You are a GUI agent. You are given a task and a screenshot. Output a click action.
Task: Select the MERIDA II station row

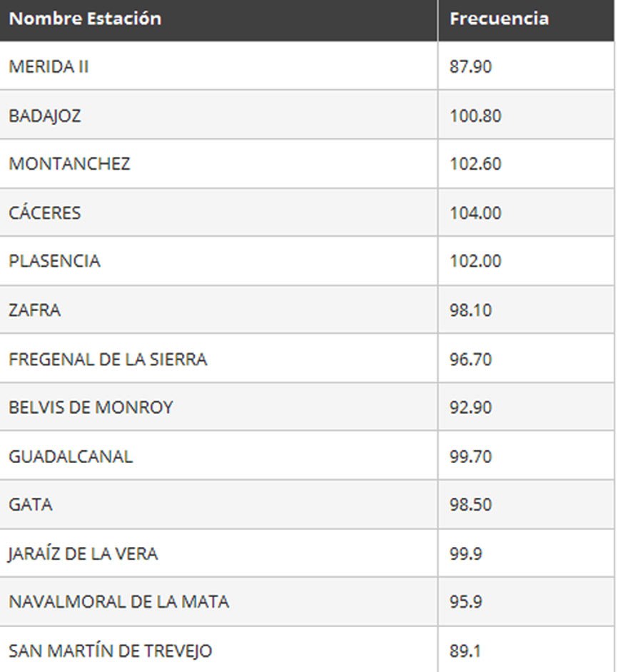click(x=307, y=66)
